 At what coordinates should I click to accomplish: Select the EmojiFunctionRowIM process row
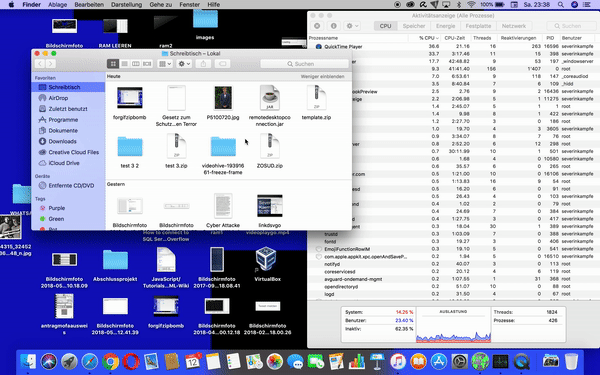(x=453, y=249)
